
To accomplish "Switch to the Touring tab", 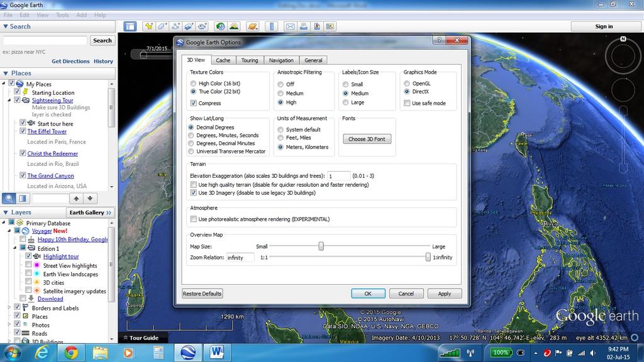I will (x=250, y=60).
